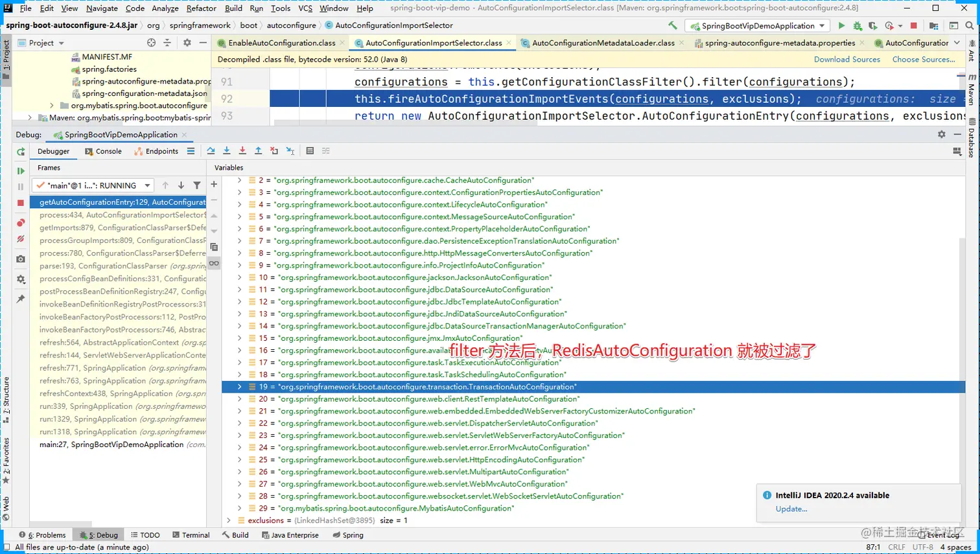The width and height of the screenshot is (980, 554).
Task: Click Update... link in IDEA notification
Action: coord(791,509)
